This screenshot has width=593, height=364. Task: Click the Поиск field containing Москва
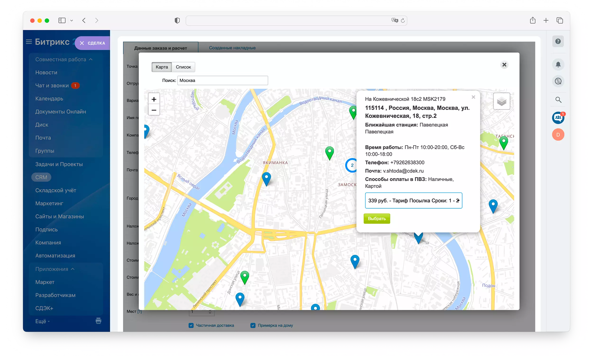point(223,81)
